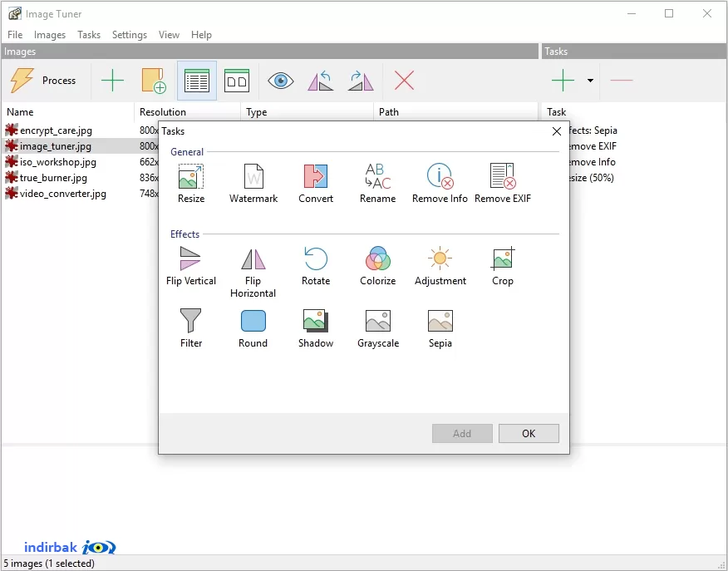The image size is (728, 571).
Task: Sort by the Type column header
Action: 307,112
